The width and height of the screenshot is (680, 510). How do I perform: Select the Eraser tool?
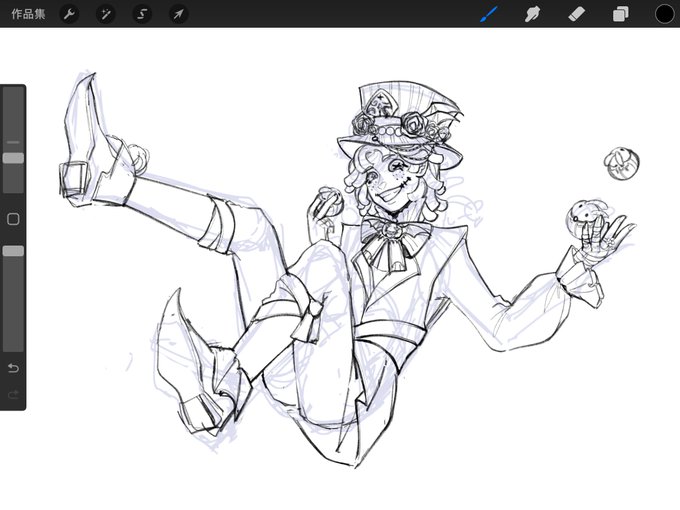576,14
